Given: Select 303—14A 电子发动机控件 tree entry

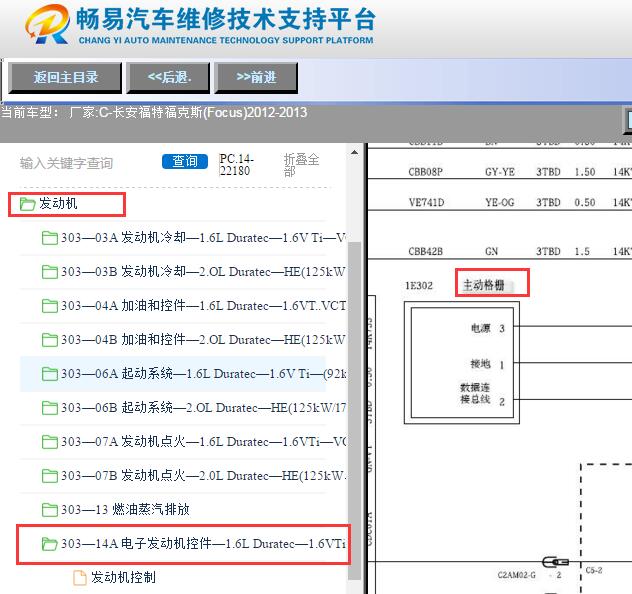Looking at the screenshot, I should tap(204, 544).
